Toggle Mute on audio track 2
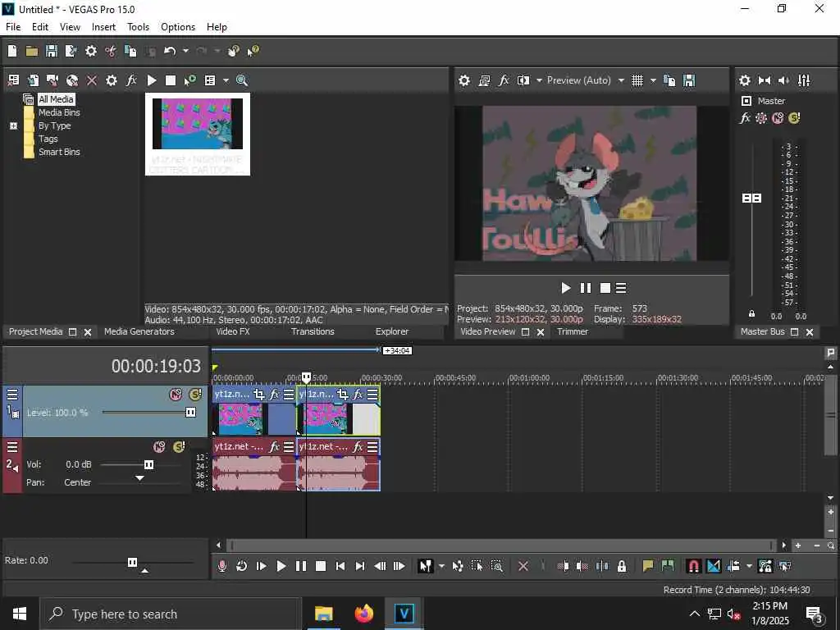 pyautogui.click(x=159, y=447)
